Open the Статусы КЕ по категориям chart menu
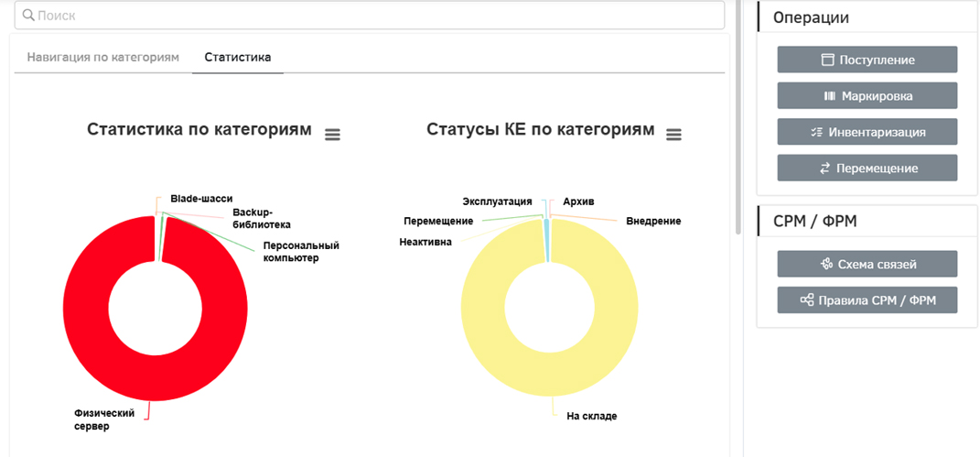Image resolution: width=980 pixels, height=457 pixels. point(673,134)
